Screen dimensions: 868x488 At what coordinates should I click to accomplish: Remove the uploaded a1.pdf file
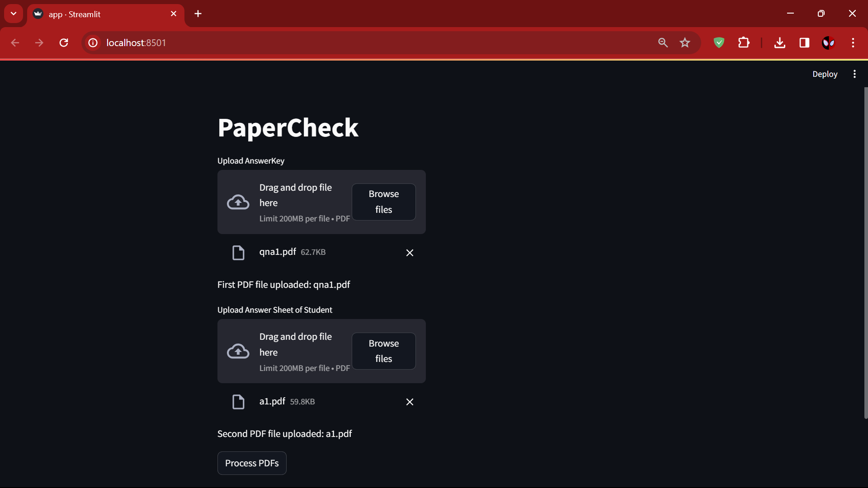[x=410, y=402]
